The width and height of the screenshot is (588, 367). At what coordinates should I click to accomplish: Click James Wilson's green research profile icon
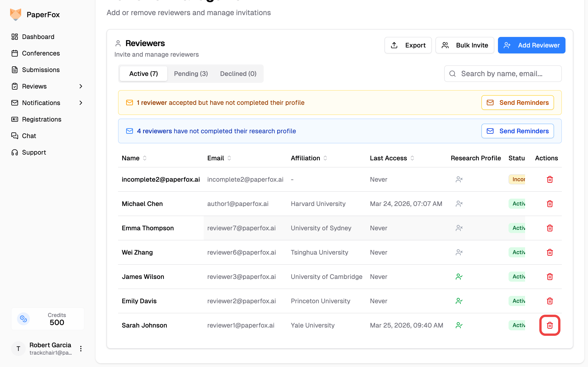459,277
